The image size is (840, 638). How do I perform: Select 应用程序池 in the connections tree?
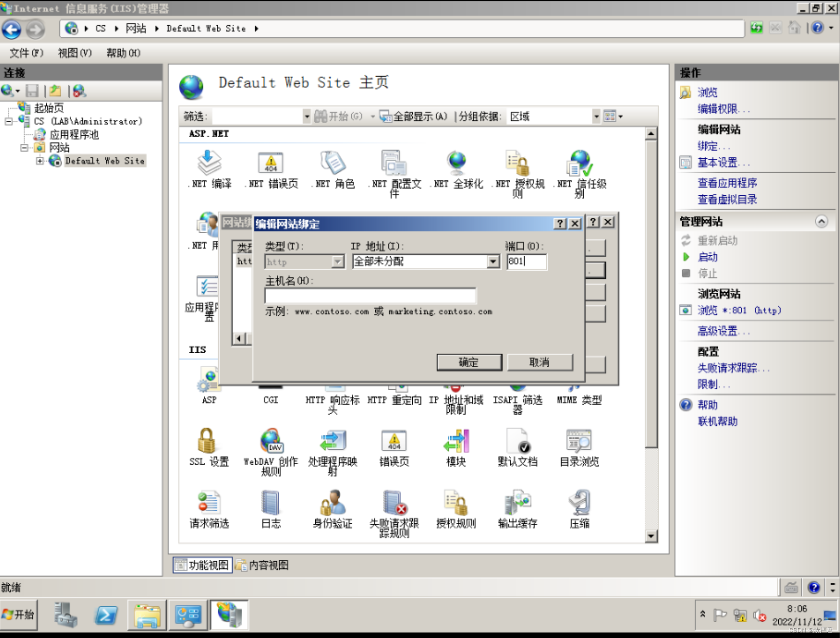coord(74,134)
